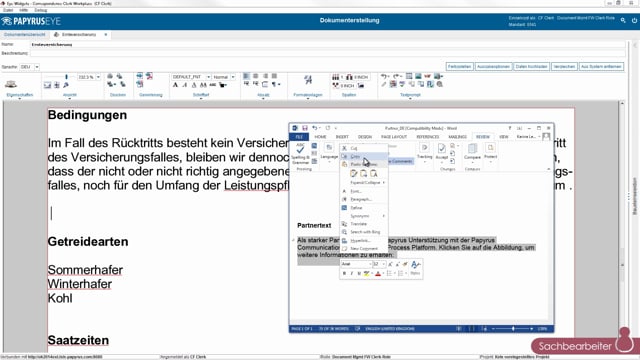640x360 pixels.
Task: Click the Name input field
Action: (x=327, y=44)
